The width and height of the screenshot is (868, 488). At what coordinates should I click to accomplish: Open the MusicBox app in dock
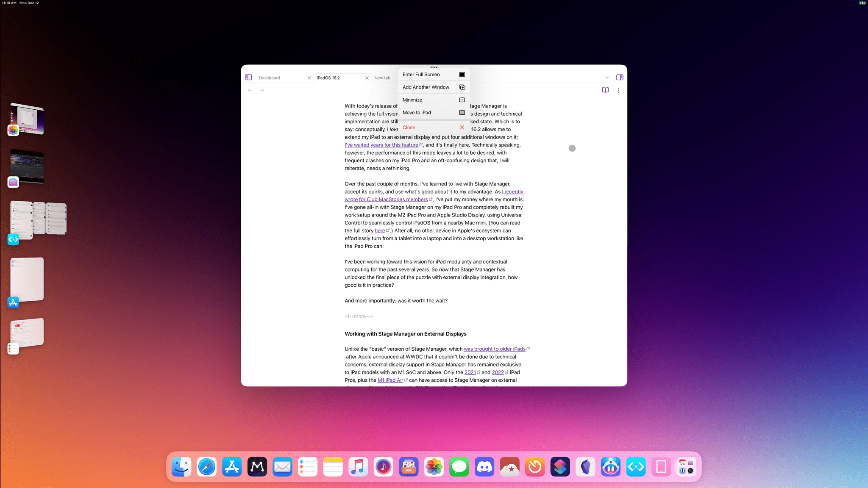tap(409, 467)
